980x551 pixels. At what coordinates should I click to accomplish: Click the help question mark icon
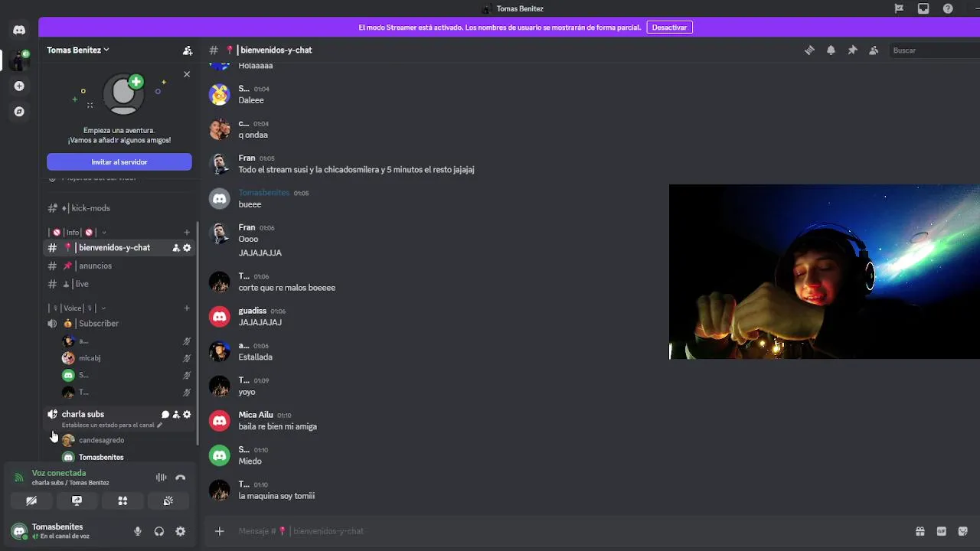948,8
